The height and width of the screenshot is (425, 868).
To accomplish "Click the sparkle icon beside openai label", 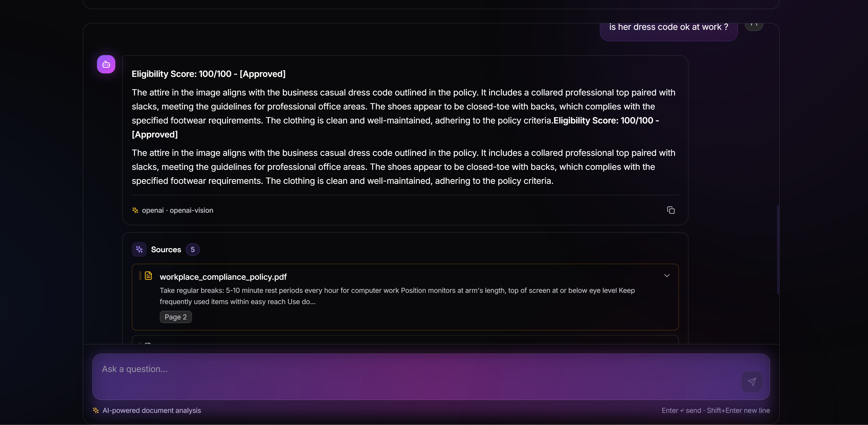I will (x=135, y=210).
